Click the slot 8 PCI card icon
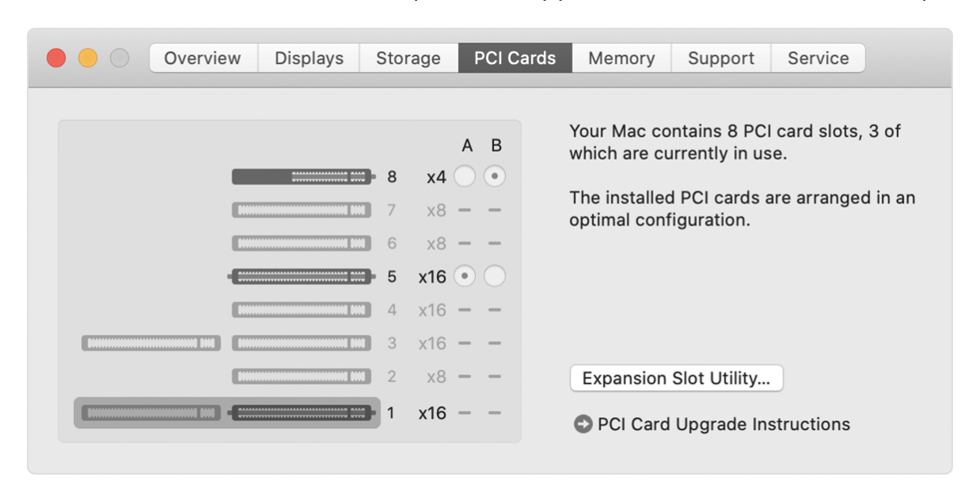Viewport: 980px width, 496px height. point(302,177)
